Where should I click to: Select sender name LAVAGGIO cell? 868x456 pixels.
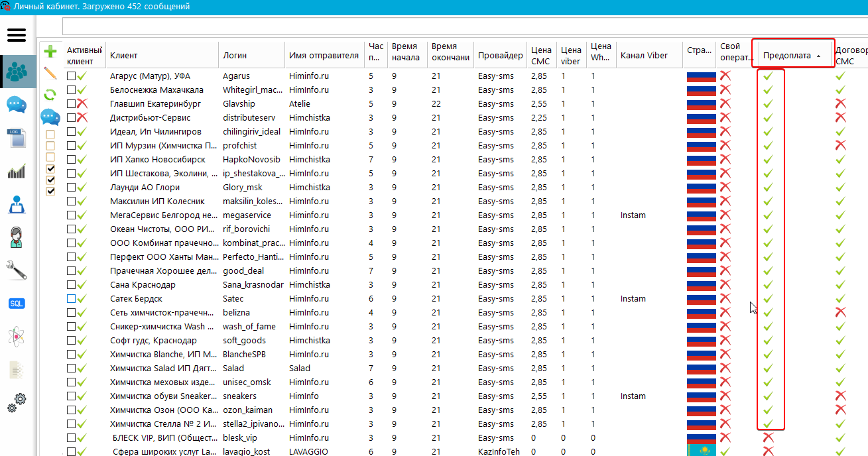[x=308, y=451]
